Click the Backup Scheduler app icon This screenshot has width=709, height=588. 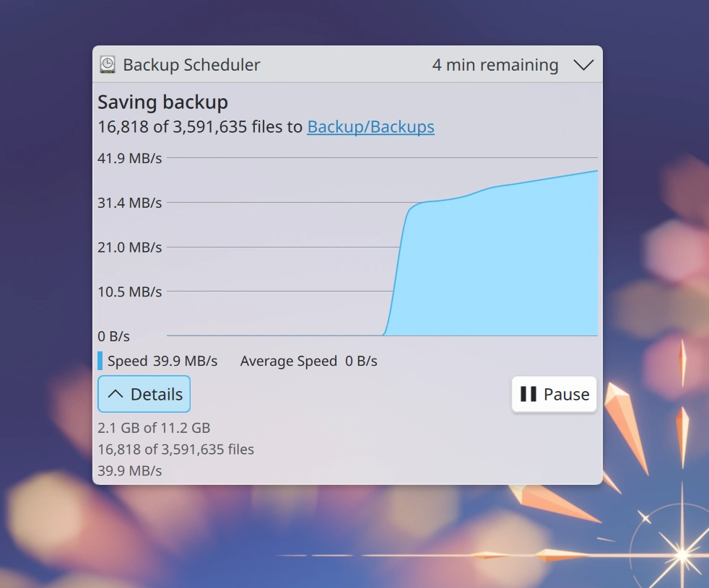[x=108, y=65]
